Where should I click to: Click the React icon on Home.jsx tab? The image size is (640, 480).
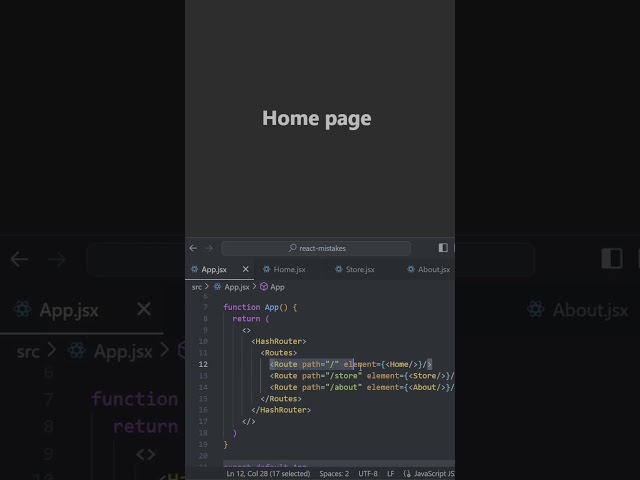pyautogui.click(x=267, y=269)
